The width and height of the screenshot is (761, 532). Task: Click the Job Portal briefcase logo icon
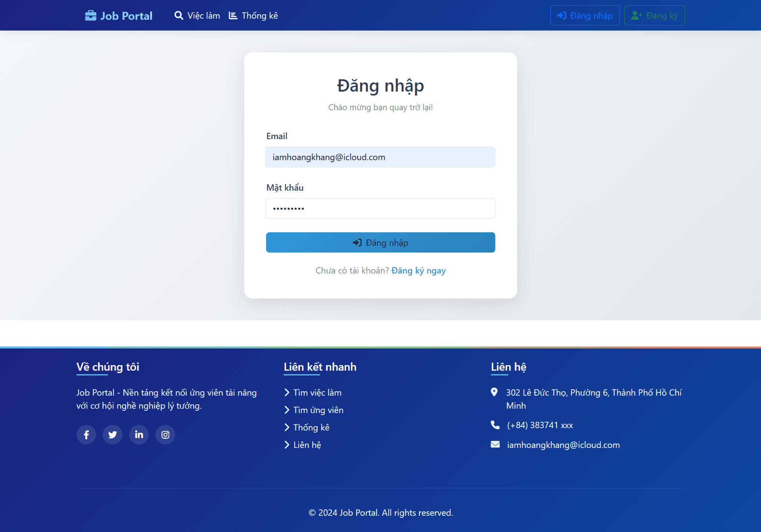[90, 15]
